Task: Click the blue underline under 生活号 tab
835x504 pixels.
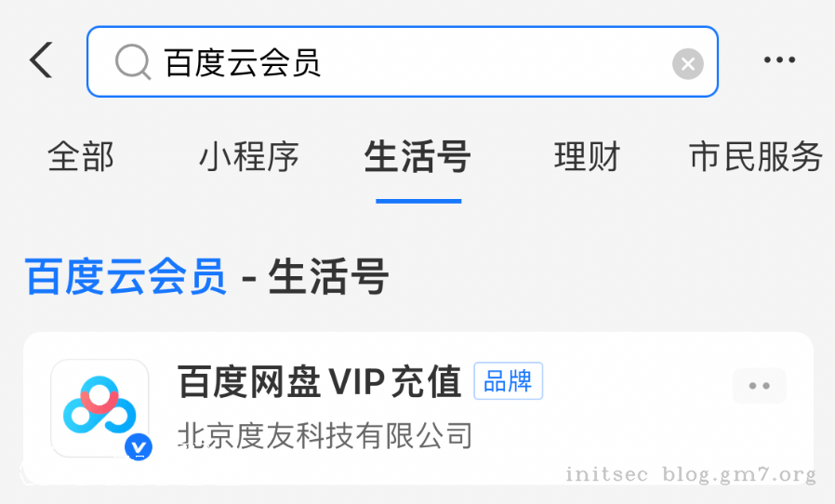Action: 418,201
